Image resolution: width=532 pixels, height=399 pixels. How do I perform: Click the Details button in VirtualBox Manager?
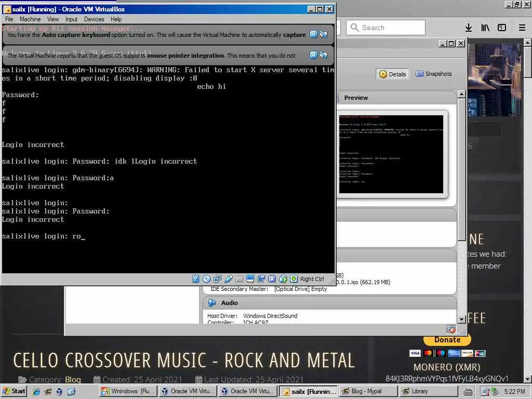[393, 74]
